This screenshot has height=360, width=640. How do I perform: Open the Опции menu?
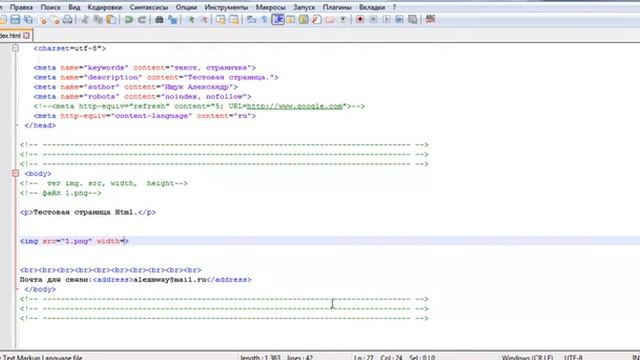point(186,7)
